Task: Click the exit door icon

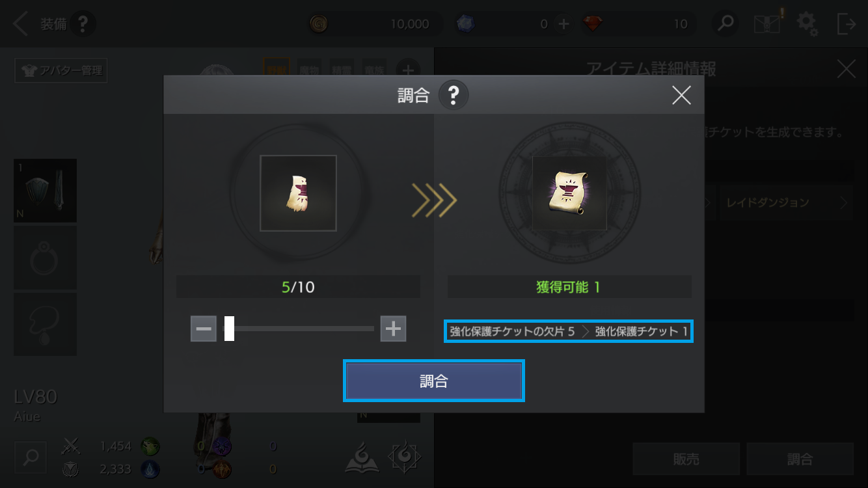Action: click(x=847, y=24)
